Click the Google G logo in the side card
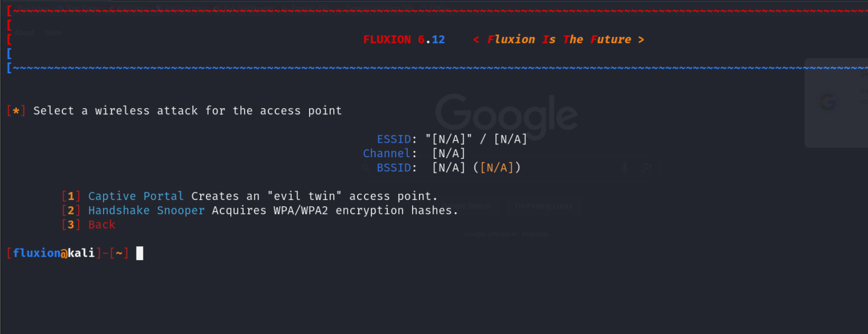The image size is (868, 334). coord(827,102)
